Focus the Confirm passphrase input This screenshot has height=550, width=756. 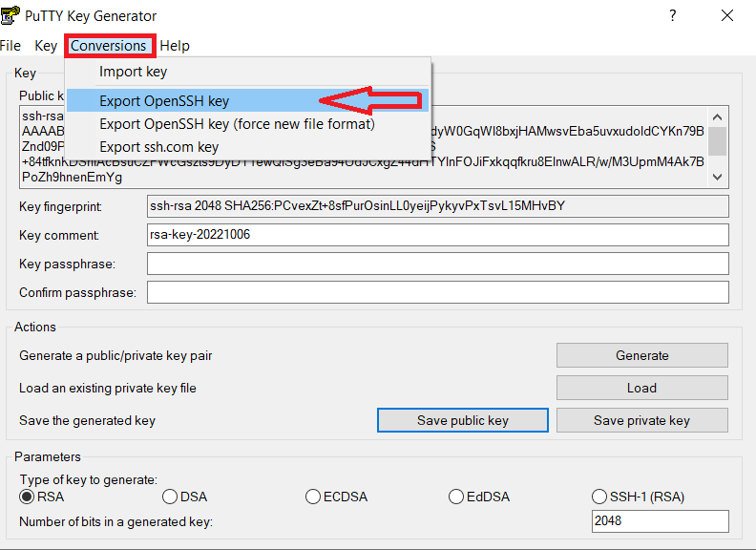(x=438, y=292)
